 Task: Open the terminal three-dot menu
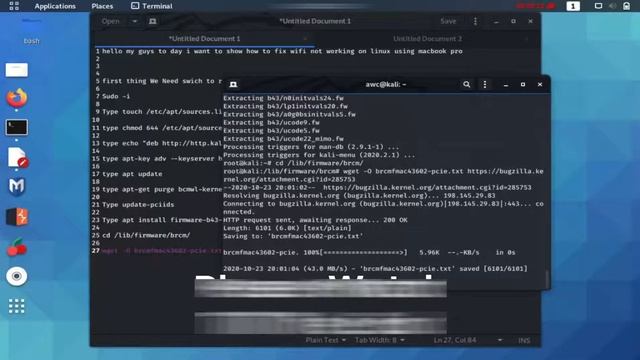(484, 84)
